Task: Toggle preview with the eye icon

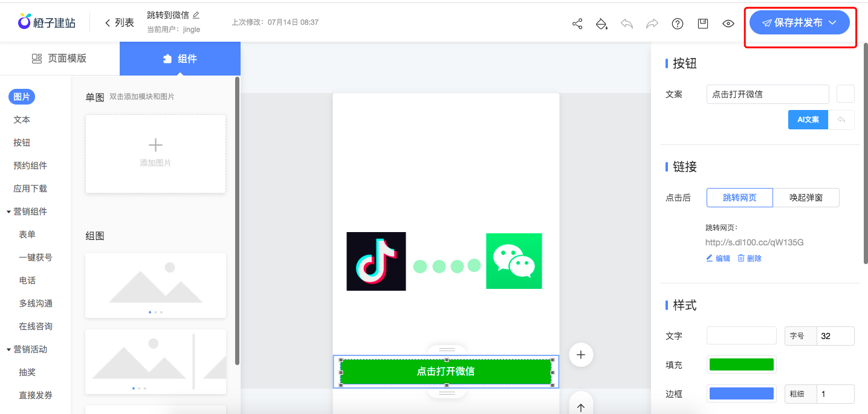Action: [728, 24]
